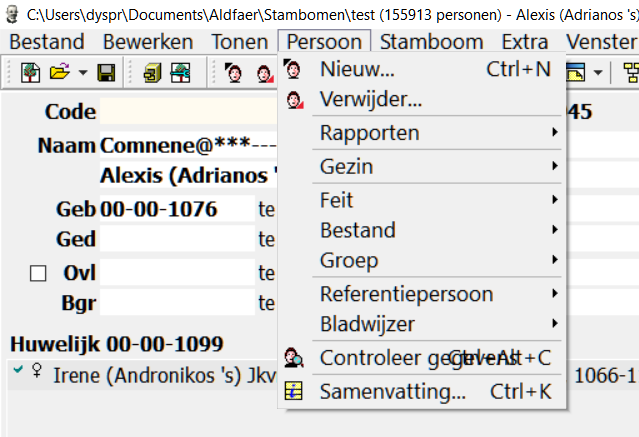639x437 pixels.
Task: Click the yellow window layout toolbar icon
Action: (576, 72)
